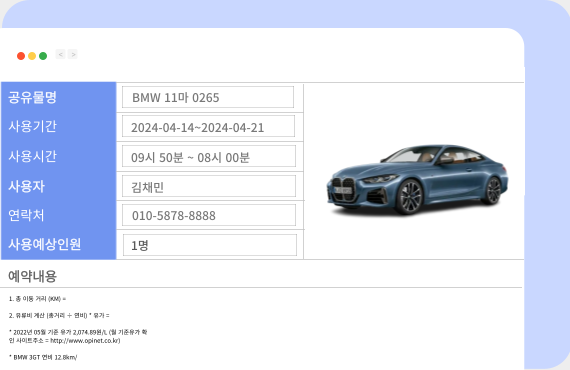Click the 예약내용 section heading
This screenshot has height=370, width=570.
pyautogui.click(x=32, y=276)
